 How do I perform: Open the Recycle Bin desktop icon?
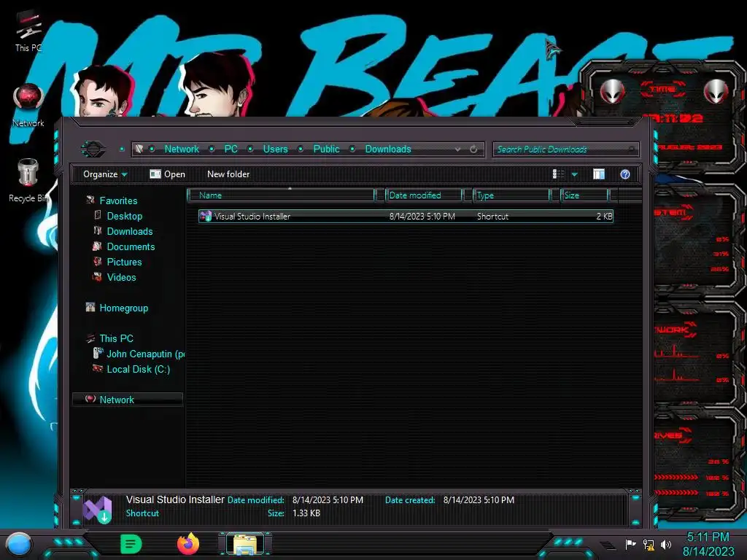[28, 181]
